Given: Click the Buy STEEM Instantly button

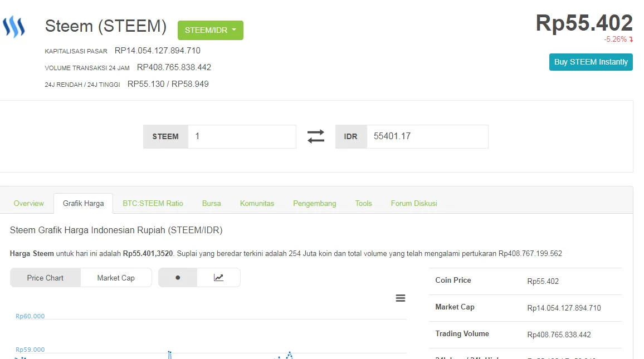Looking at the screenshot, I should point(591,62).
